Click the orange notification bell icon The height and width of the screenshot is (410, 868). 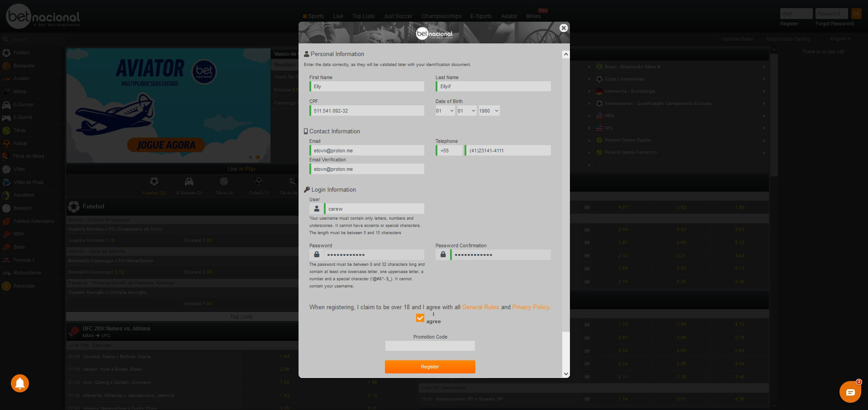20,383
